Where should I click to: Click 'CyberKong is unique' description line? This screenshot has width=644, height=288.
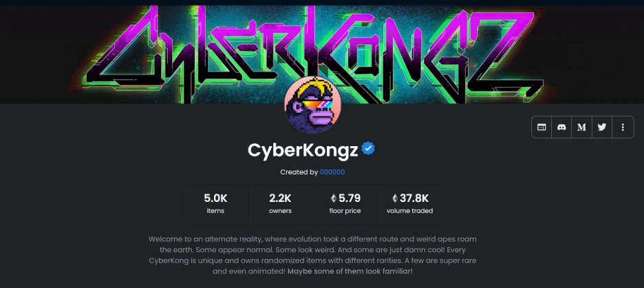[312, 261]
